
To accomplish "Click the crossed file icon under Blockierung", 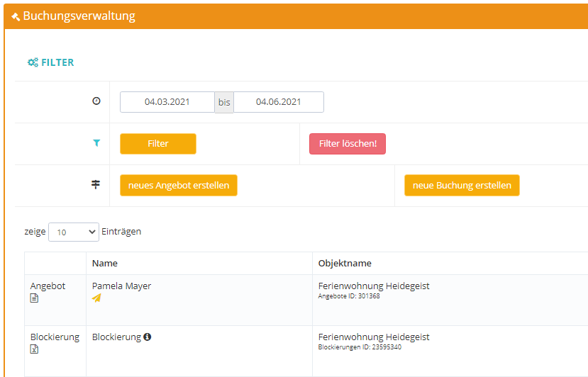I will 35,349.
